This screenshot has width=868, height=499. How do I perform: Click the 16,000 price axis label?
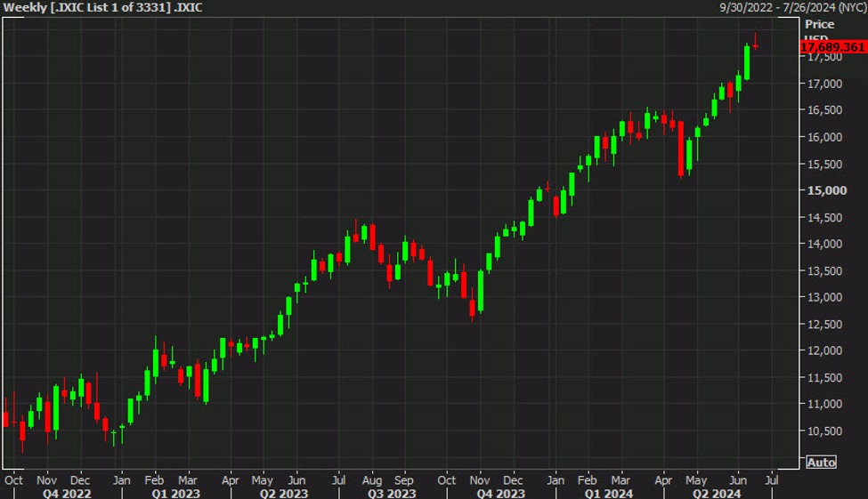tap(824, 137)
